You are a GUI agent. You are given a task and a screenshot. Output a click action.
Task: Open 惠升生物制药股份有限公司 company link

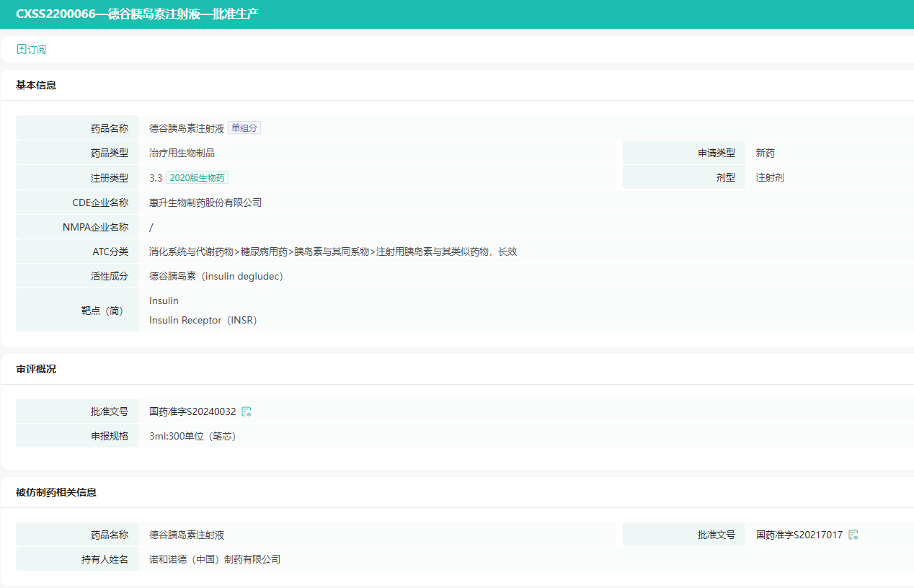click(205, 202)
